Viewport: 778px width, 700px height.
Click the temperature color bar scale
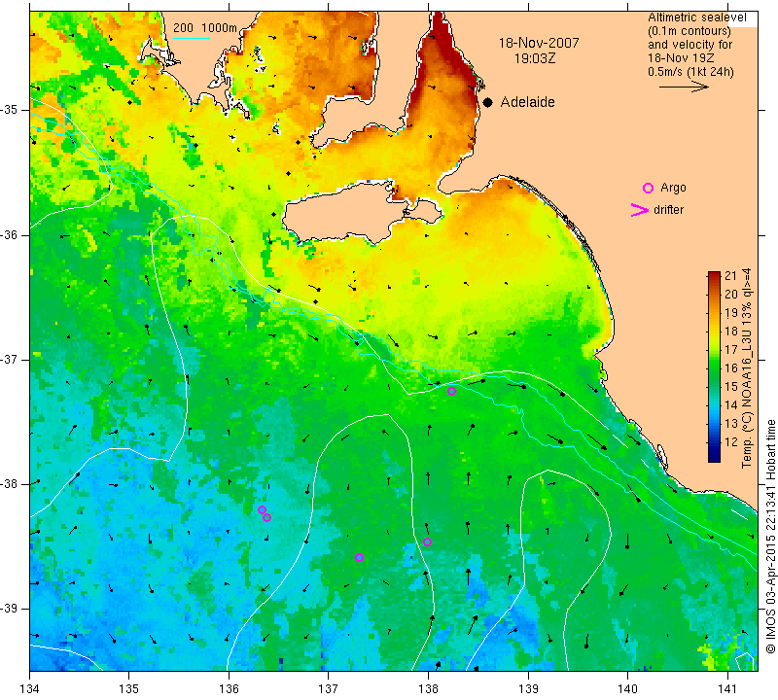[x=714, y=367]
